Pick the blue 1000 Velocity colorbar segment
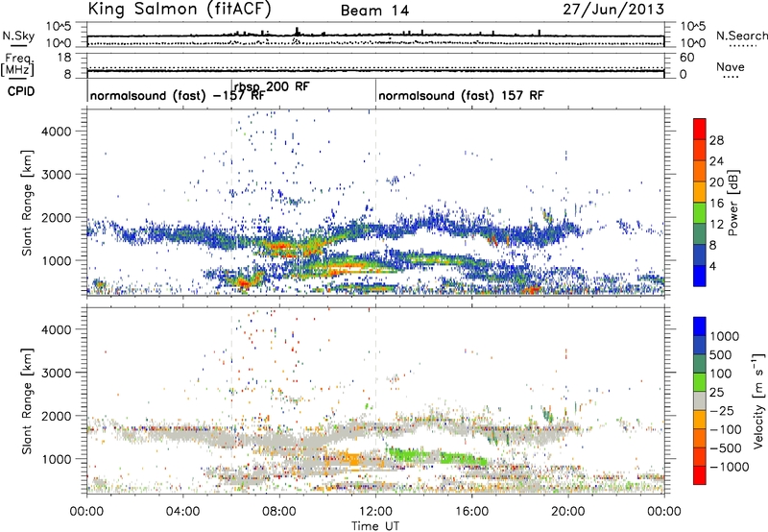768x532 pixels. (700, 326)
